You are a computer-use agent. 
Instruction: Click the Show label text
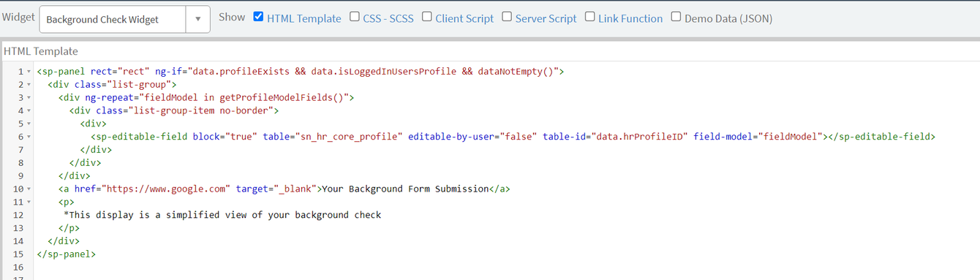[232, 18]
